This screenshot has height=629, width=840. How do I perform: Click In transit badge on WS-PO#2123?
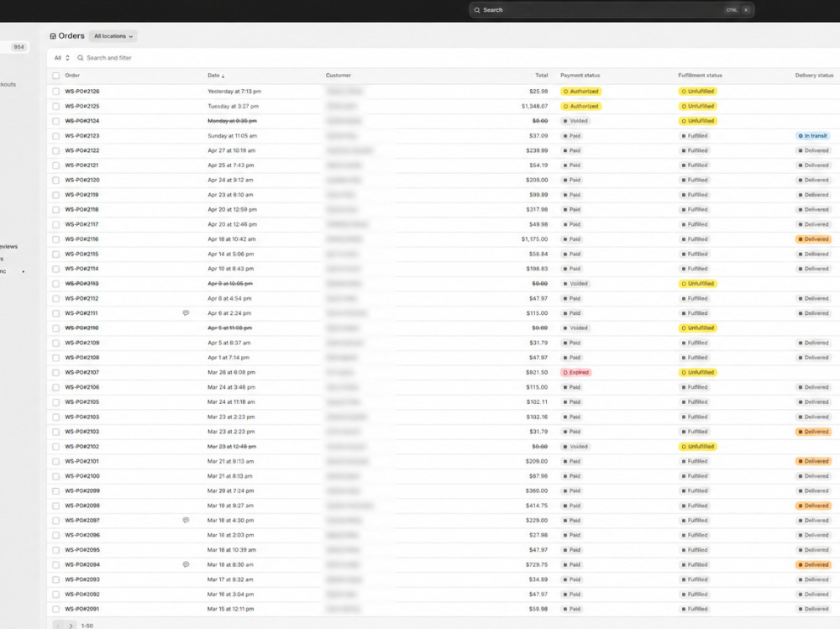(812, 136)
